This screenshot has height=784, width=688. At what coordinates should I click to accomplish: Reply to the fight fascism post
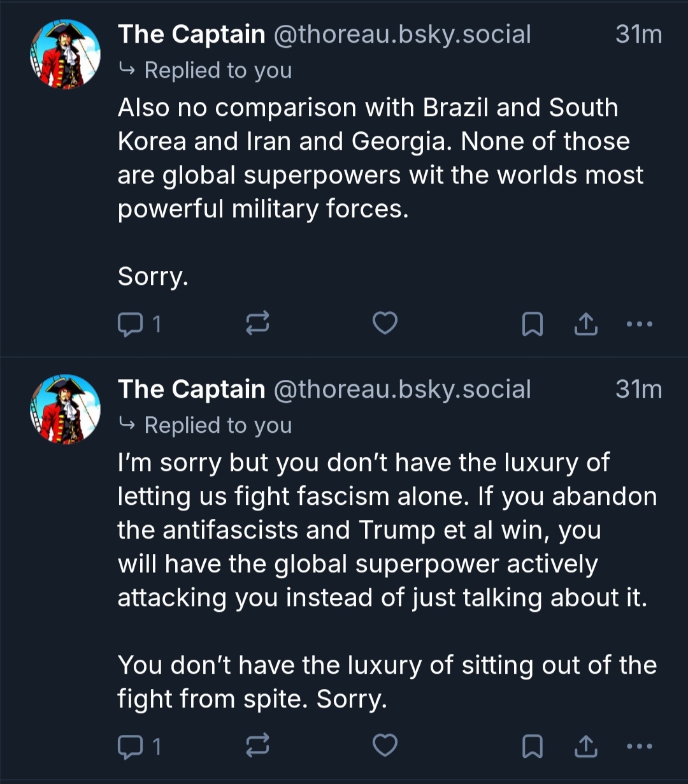131,746
